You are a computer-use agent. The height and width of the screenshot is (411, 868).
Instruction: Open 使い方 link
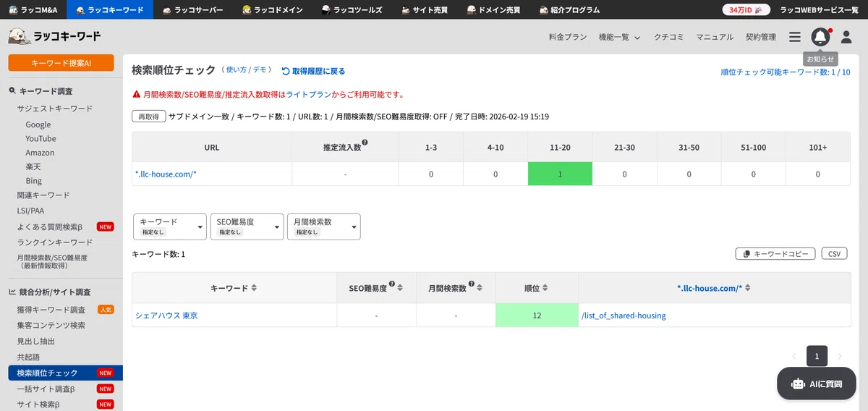(x=236, y=69)
